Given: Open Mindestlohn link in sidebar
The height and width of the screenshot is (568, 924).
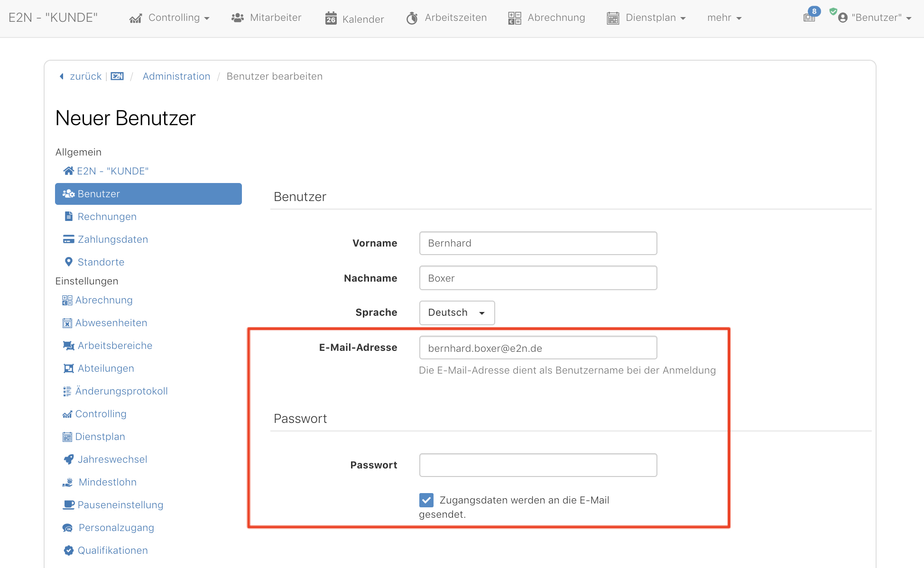Looking at the screenshot, I should point(108,482).
